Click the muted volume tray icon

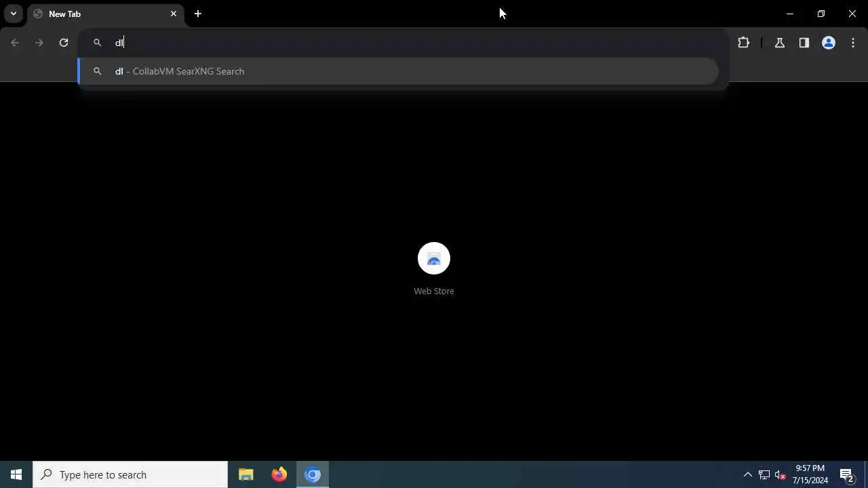click(781, 474)
